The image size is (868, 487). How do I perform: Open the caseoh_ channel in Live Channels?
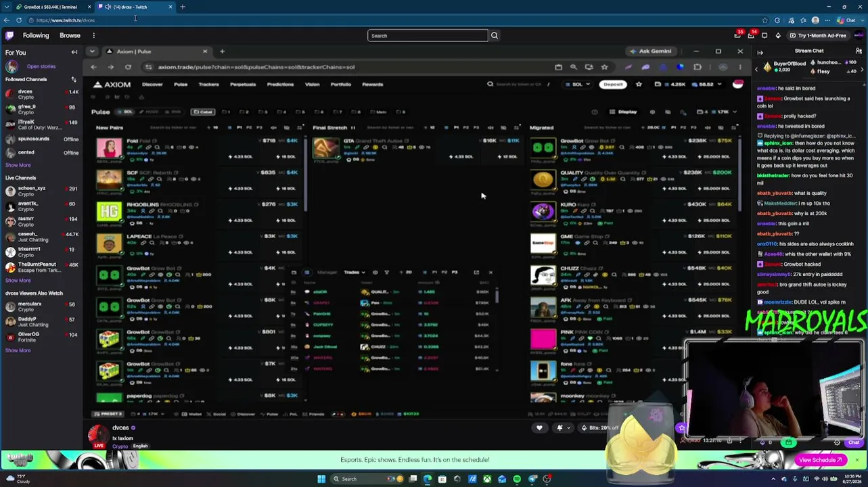click(41, 237)
